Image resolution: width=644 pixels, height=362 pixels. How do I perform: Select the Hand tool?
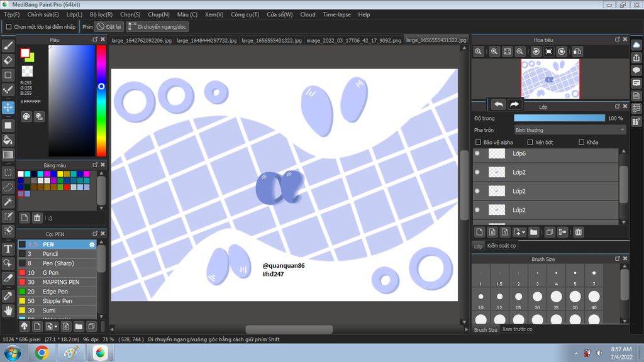8,310
